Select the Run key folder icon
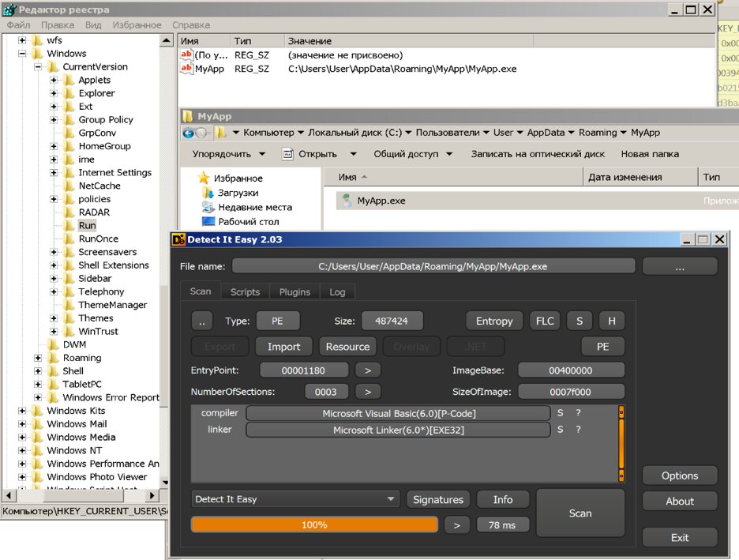This screenshot has height=560, width=739. 69,226
